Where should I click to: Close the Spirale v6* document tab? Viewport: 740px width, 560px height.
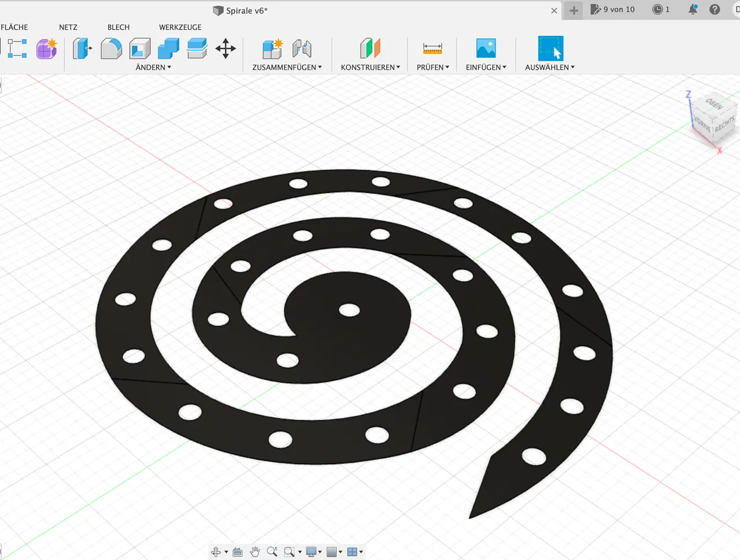click(554, 10)
